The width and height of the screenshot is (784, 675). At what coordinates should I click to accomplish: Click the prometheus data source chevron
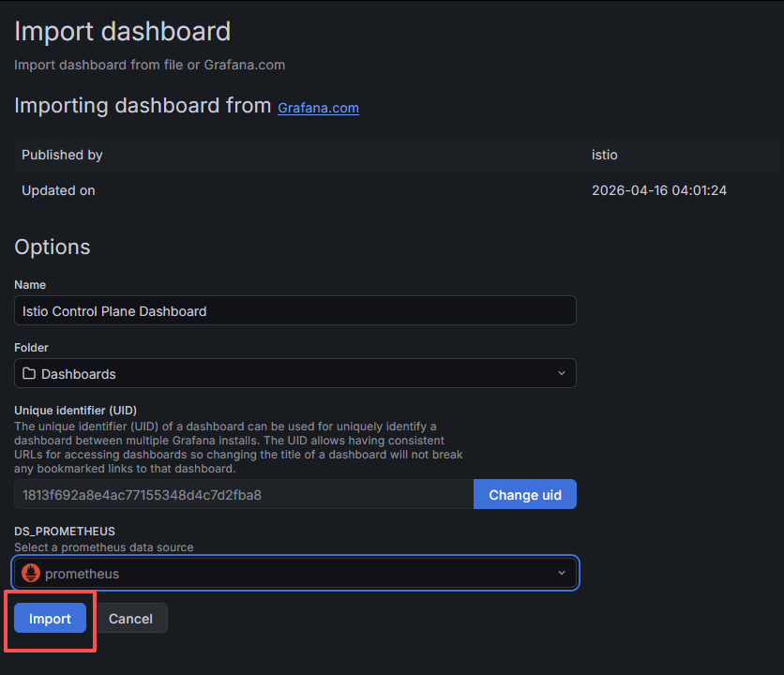pos(562,573)
